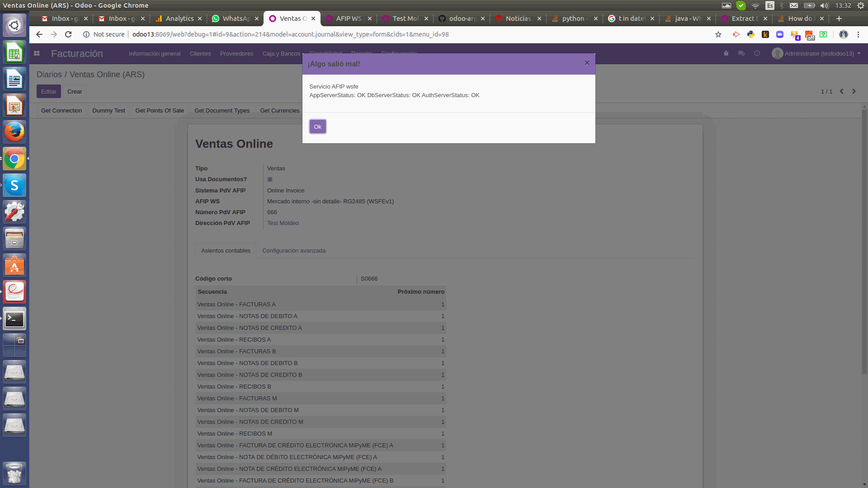Select the Asientos contables tab

[226, 250]
